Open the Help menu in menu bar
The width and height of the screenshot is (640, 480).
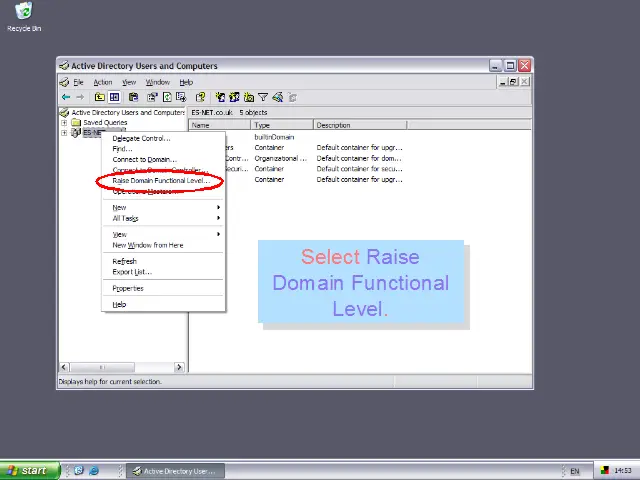186,82
